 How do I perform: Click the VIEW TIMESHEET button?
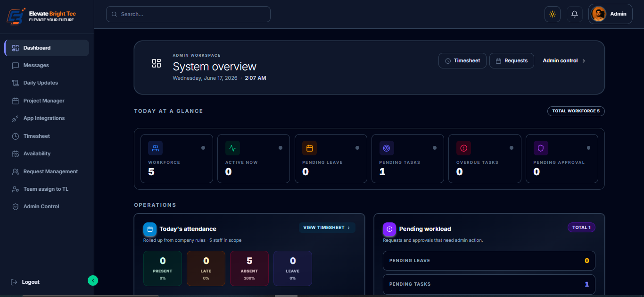click(x=327, y=228)
